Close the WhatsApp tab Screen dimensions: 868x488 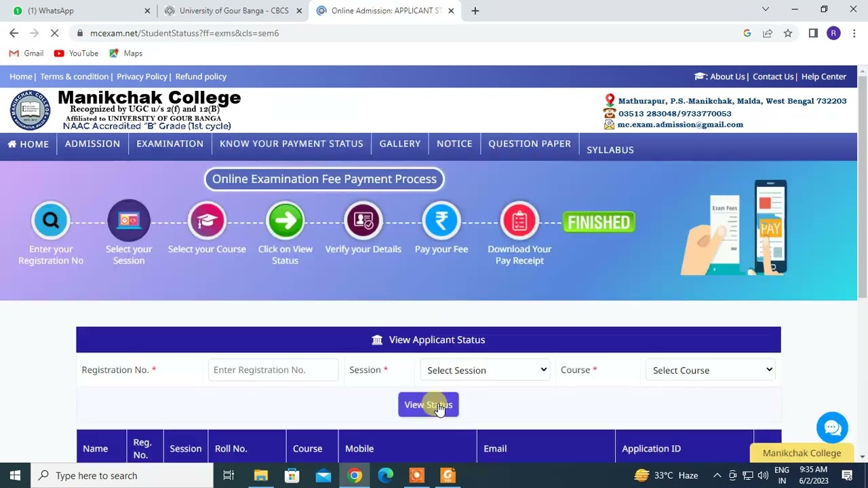pyautogui.click(x=147, y=10)
